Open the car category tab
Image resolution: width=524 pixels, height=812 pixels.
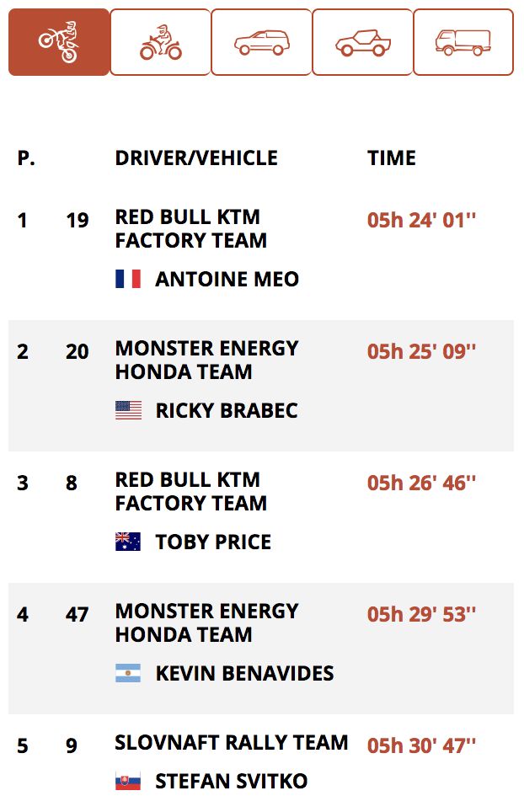coord(261,42)
